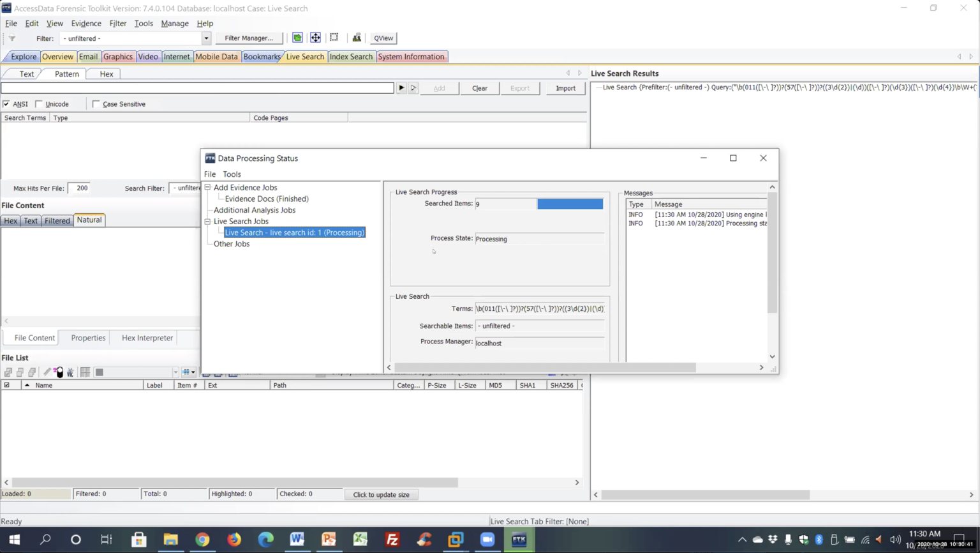Disable the ANSI checkbox
The image size is (980, 553).
6,104
